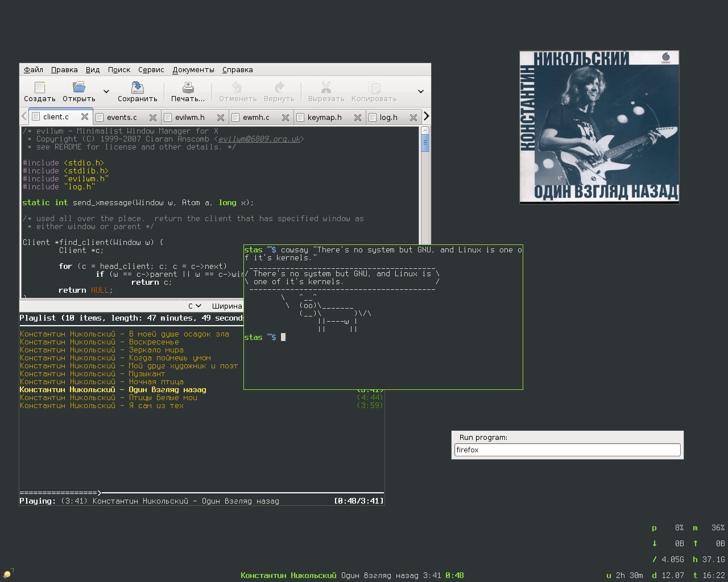Viewport: 728px width, 582px height.
Task: Click the Копировать (copy) toolbar icon
Action: point(374,88)
